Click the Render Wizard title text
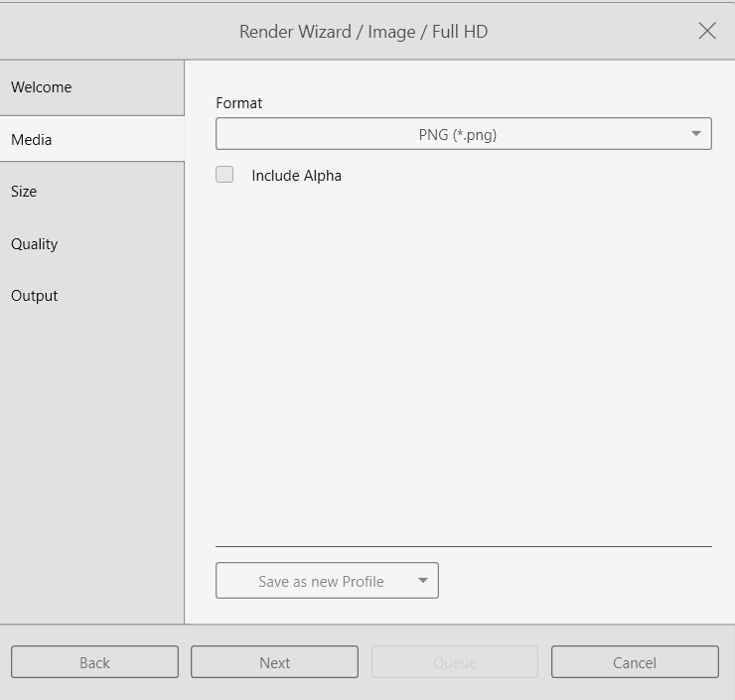The height and width of the screenshot is (700, 735). tap(364, 32)
